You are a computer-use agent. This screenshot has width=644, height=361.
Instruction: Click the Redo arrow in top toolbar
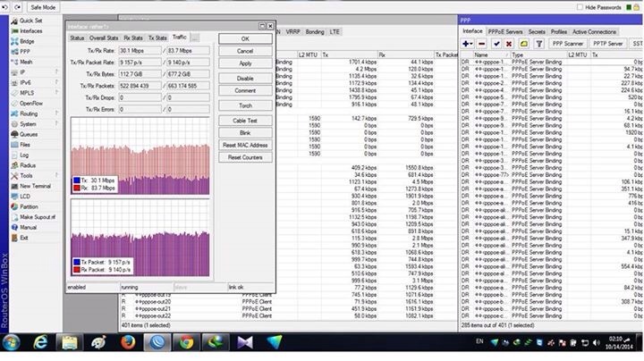point(18,7)
